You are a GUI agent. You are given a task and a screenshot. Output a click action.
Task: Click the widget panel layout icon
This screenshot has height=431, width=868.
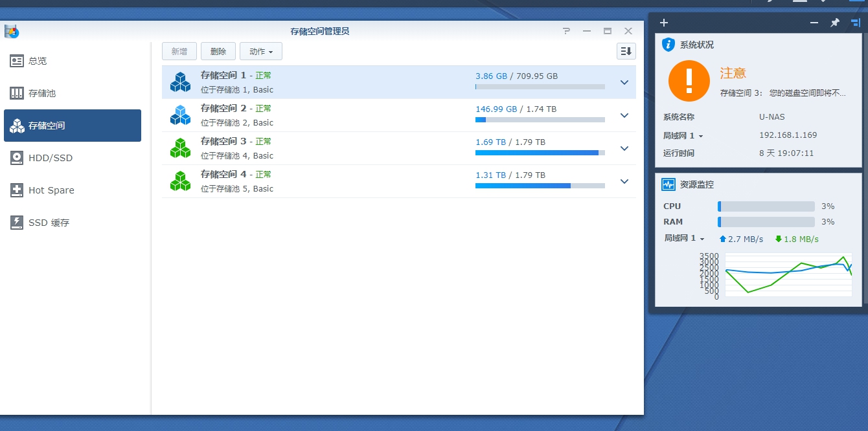tap(855, 23)
